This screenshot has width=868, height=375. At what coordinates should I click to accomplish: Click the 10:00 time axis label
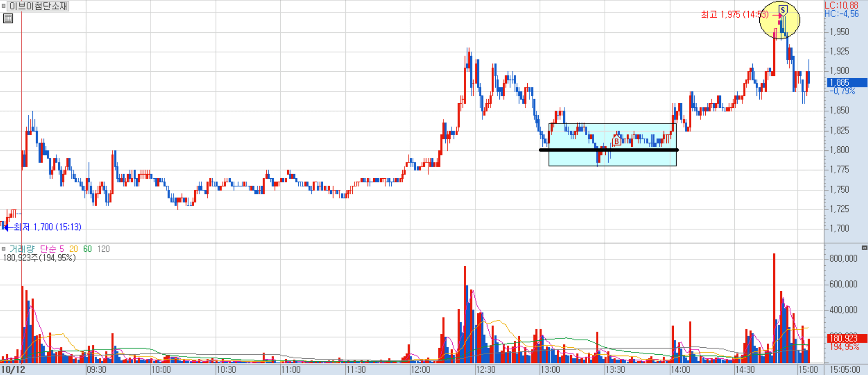(x=161, y=369)
